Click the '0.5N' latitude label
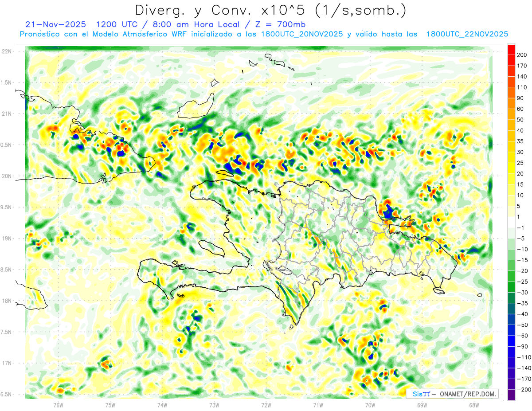 (x=7, y=145)
